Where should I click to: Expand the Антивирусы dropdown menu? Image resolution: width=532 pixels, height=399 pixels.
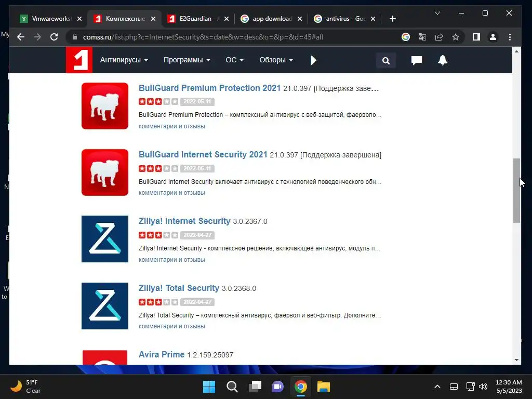tap(124, 60)
